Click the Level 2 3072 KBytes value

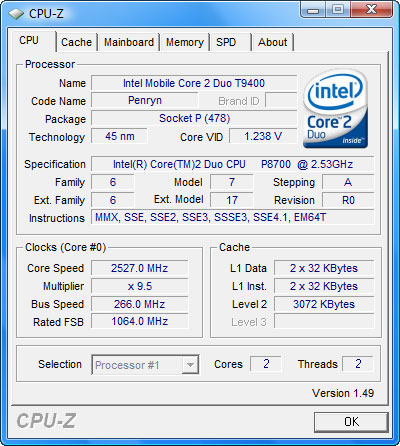[x=324, y=304]
